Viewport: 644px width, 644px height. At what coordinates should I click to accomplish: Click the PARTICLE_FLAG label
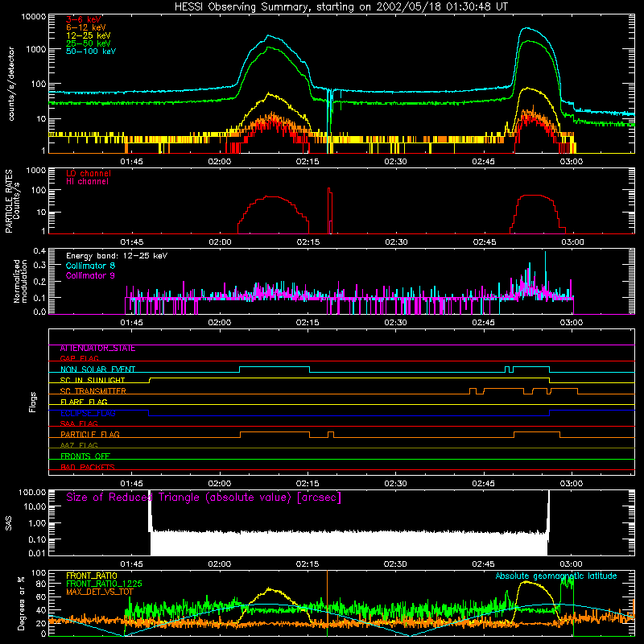point(90,435)
